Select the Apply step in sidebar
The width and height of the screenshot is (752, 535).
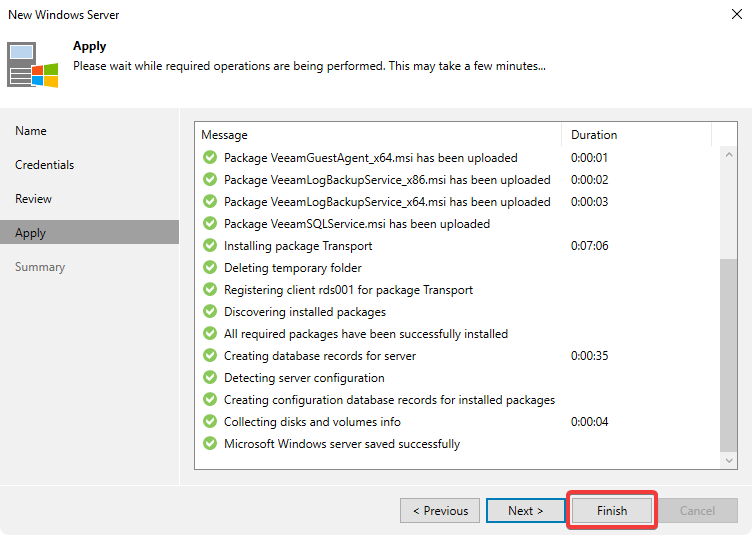tap(31, 233)
